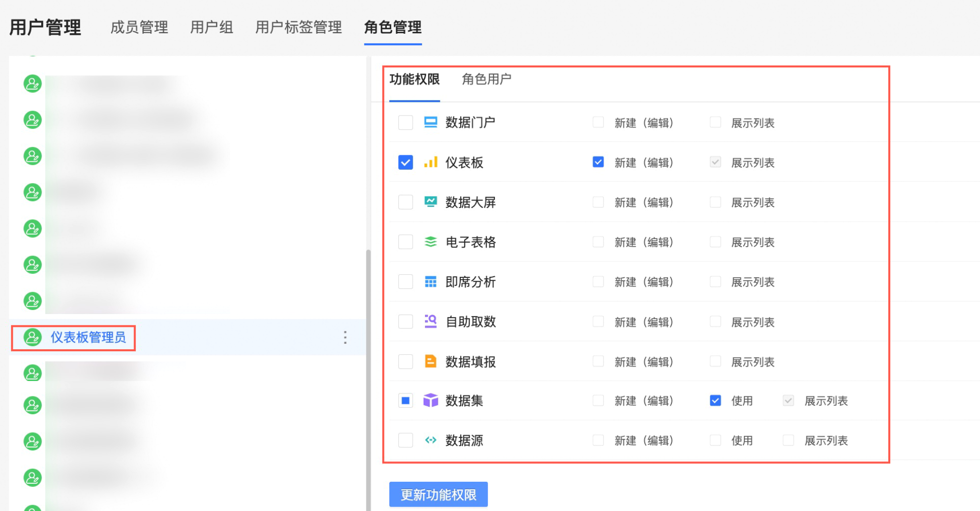Switch to 用户组 tab
The image size is (980, 511).
pyautogui.click(x=212, y=27)
